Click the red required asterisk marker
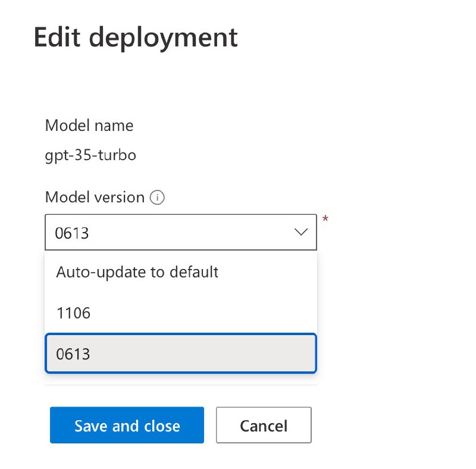 tap(325, 219)
